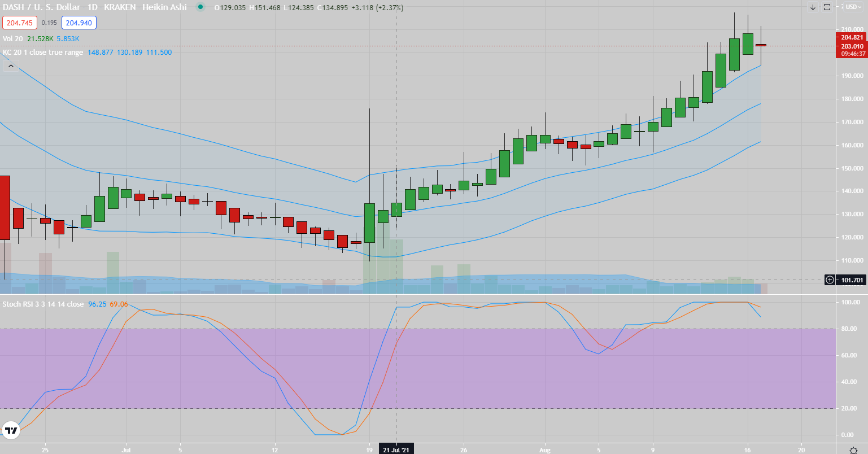Click the 203.010 countdown price label

[x=851, y=50]
